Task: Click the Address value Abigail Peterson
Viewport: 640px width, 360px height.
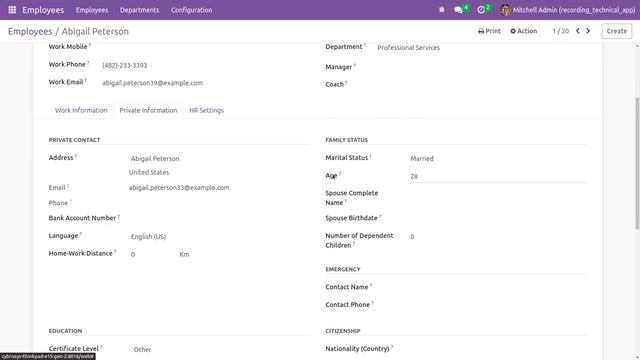Action: tap(155, 158)
